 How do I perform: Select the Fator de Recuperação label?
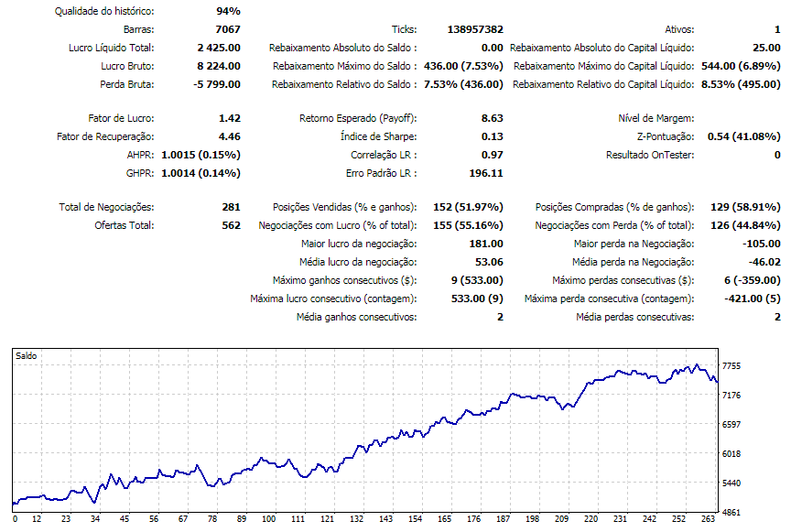coord(105,136)
